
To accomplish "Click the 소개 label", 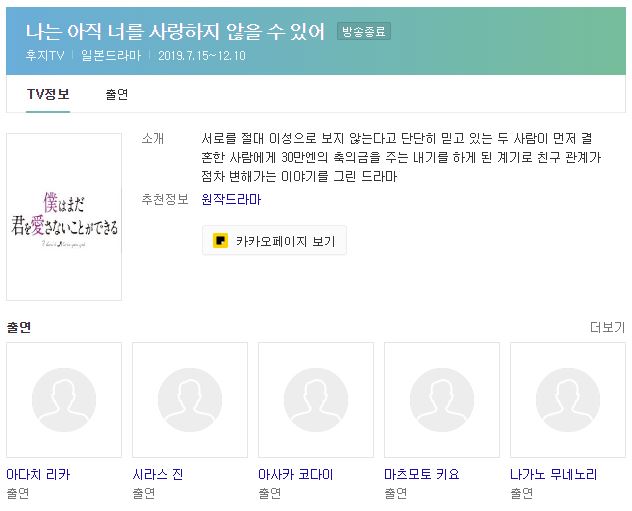I will [x=153, y=139].
